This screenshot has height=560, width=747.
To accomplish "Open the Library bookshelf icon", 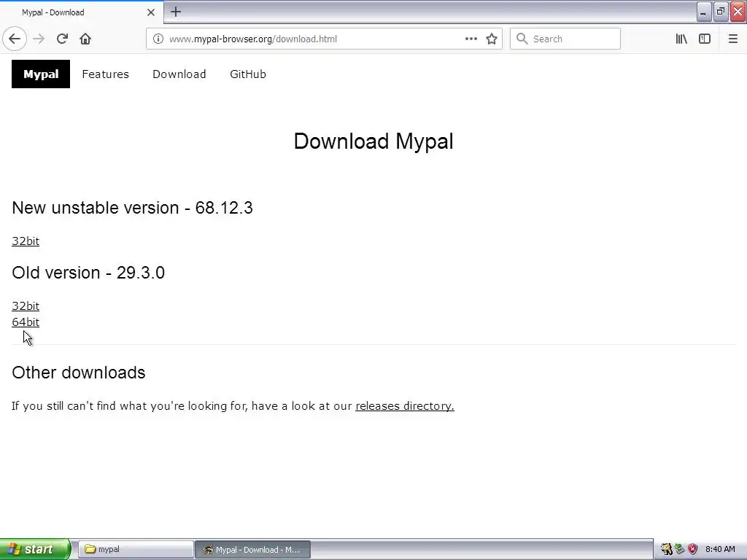I will click(x=681, y=39).
